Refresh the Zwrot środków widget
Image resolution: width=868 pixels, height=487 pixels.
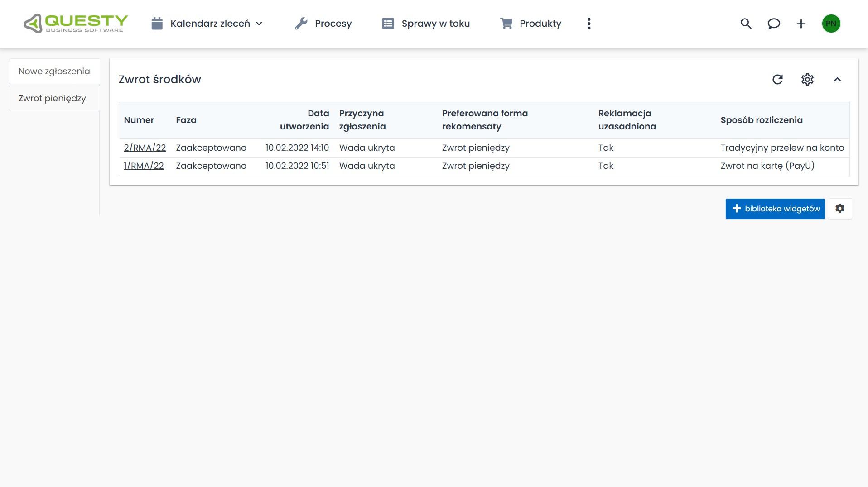click(x=777, y=80)
